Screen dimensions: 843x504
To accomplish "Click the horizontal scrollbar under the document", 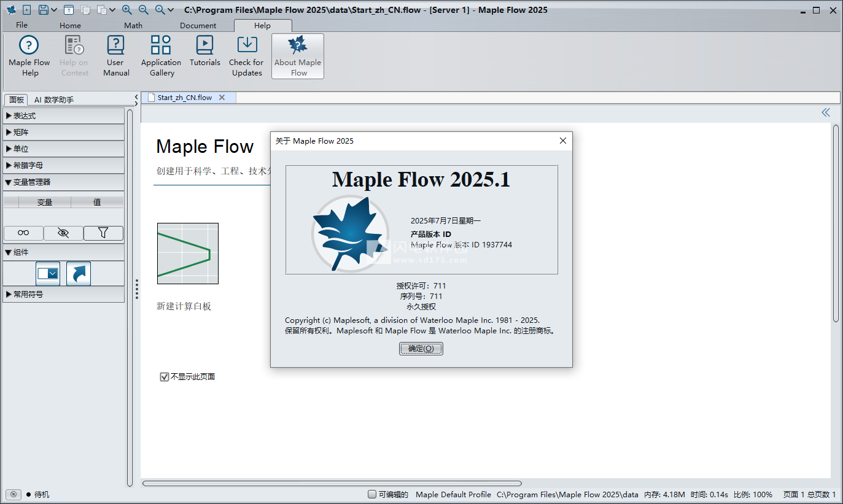I will click(332, 484).
